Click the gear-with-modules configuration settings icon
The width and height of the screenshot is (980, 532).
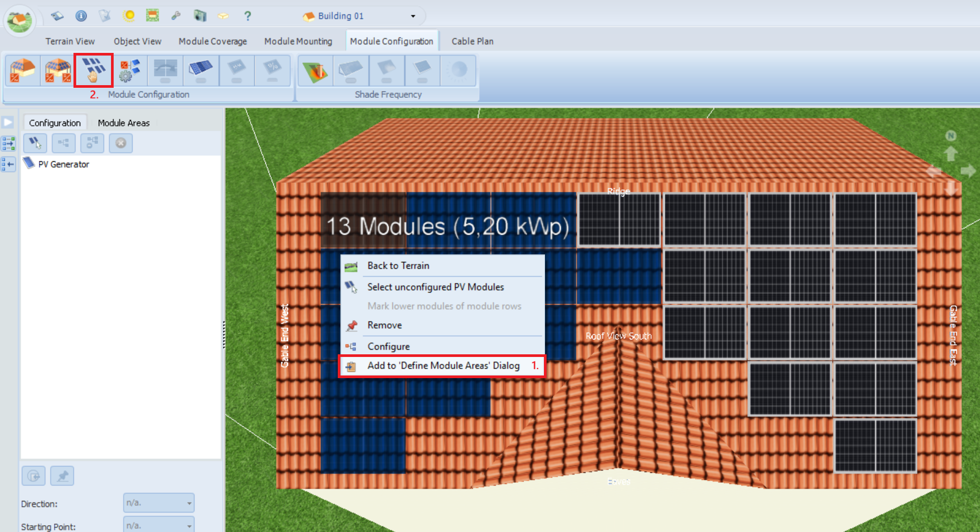pos(130,70)
